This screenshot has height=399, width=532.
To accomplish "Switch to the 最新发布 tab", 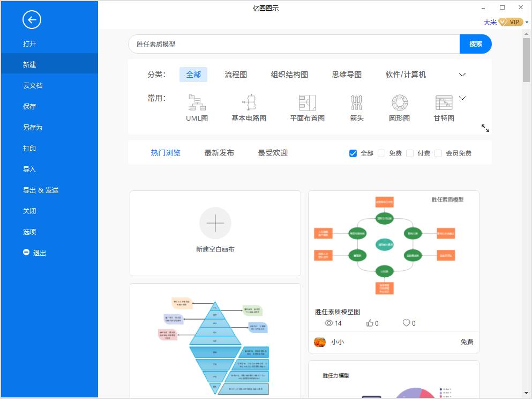I will click(219, 152).
